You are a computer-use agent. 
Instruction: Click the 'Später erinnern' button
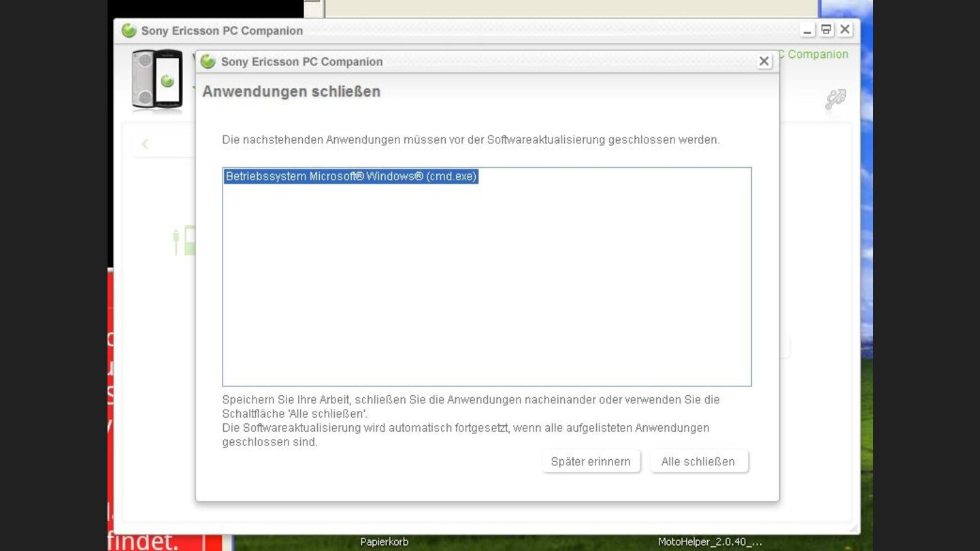(x=591, y=461)
